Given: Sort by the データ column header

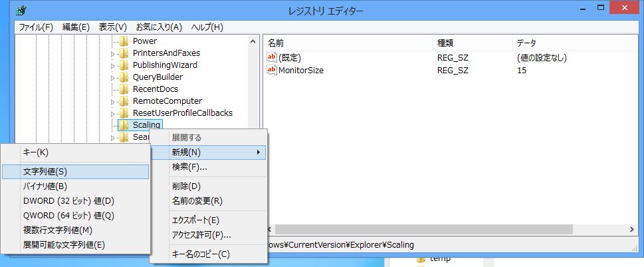Looking at the screenshot, I should coord(575,43).
